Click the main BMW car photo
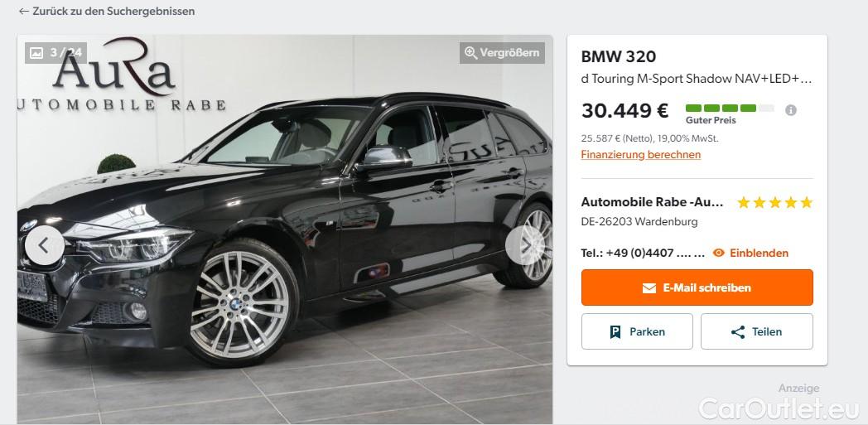The width and height of the screenshot is (868, 425). [285, 229]
